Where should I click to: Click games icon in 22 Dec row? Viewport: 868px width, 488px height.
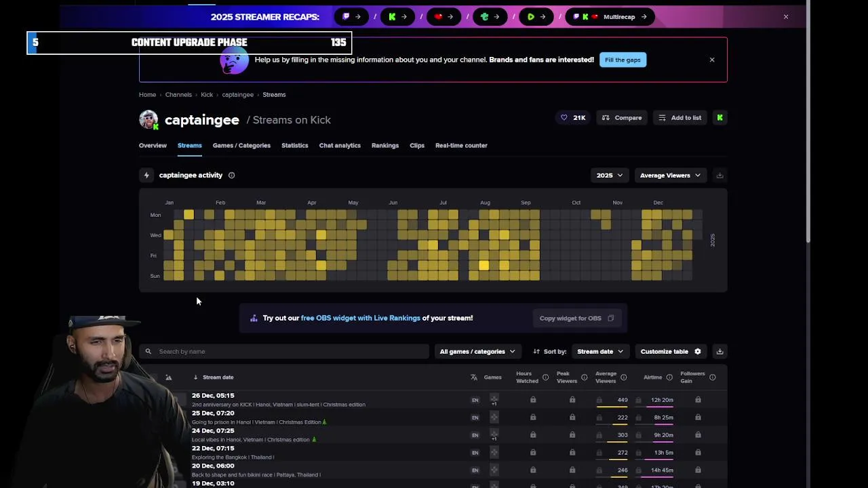tap(494, 453)
